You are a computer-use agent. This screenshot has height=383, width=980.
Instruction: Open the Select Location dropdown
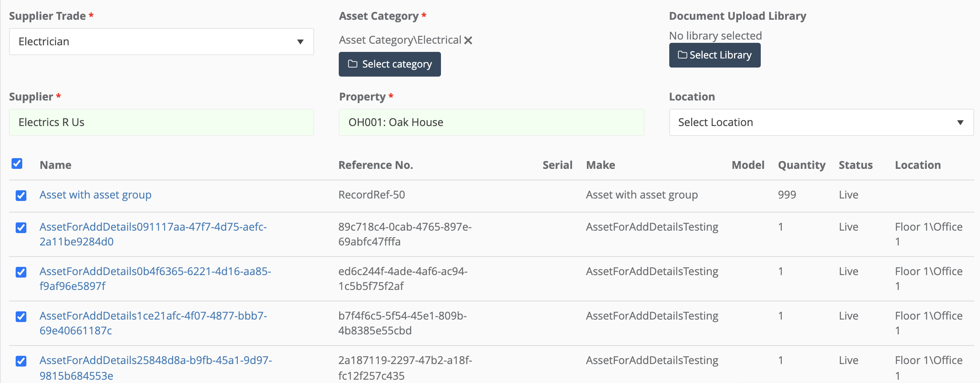click(x=821, y=122)
